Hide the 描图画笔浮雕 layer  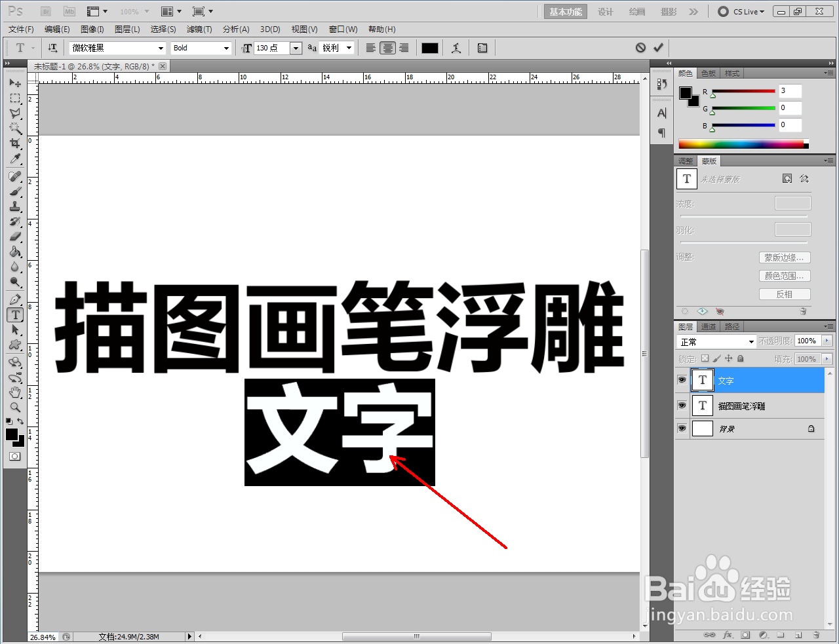tap(682, 406)
